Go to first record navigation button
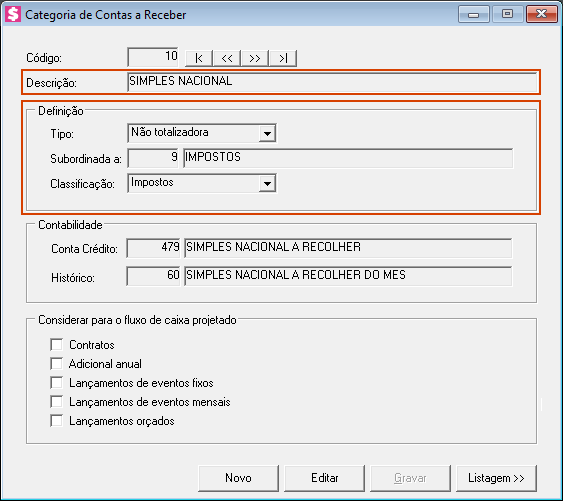The width and height of the screenshot is (563, 501). coord(199,58)
